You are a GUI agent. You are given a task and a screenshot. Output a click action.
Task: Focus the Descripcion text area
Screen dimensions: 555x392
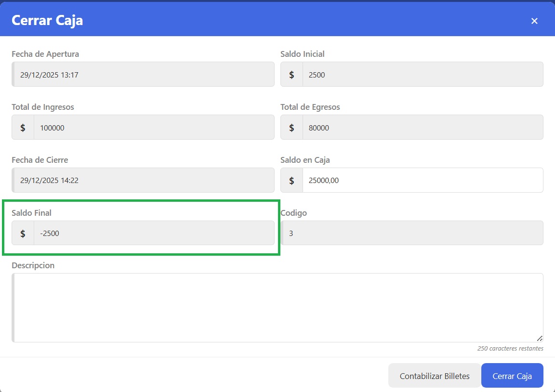pyautogui.click(x=277, y=308)
